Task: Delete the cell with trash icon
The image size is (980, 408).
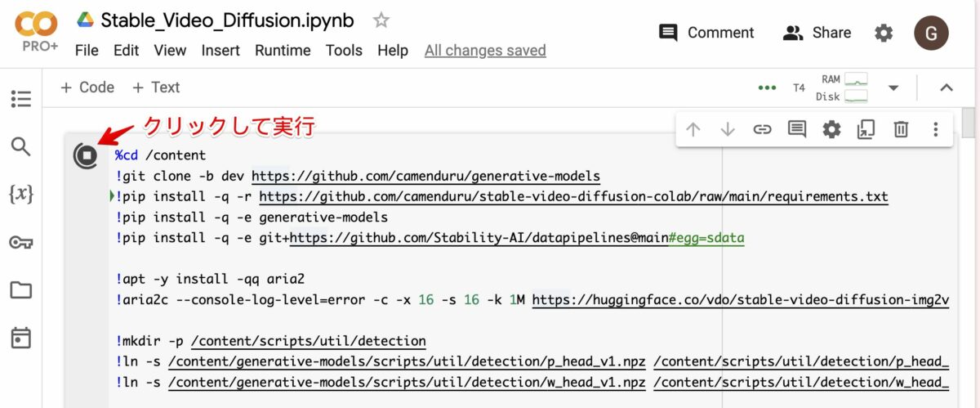Action: coord(901,129)
